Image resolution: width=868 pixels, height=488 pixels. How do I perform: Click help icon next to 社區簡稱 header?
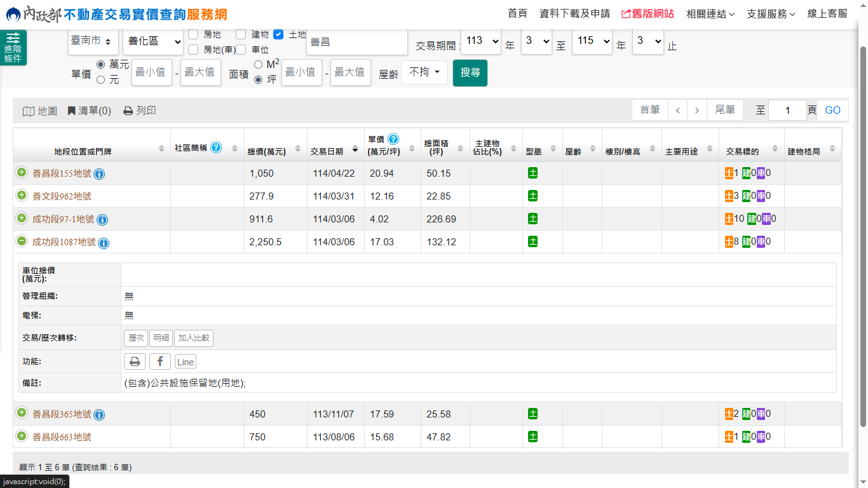pyautogui.click(x=216, y=147)
